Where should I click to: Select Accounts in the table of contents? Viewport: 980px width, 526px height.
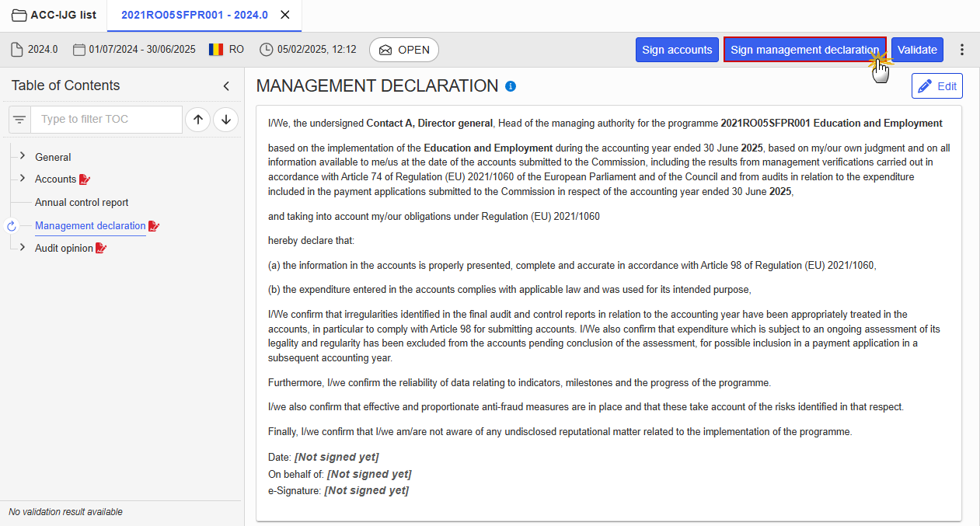point(56,179)
